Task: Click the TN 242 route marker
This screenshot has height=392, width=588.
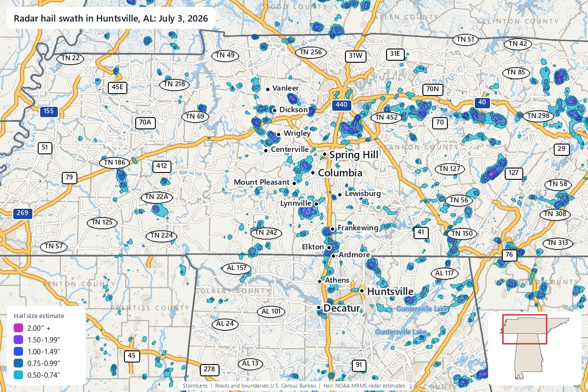Action: (267, 232)
